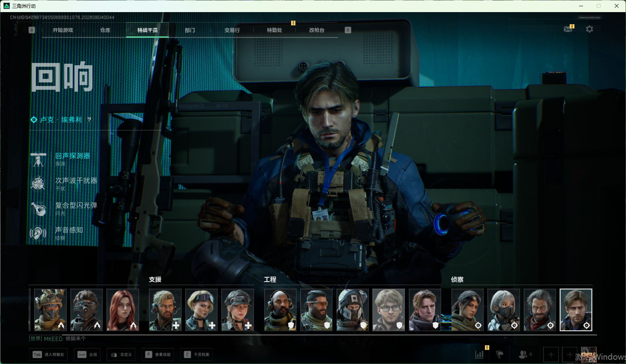Select the first 工程 operator with headset

coord(280,310)
